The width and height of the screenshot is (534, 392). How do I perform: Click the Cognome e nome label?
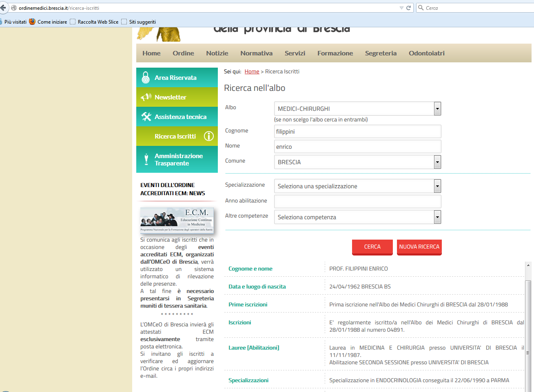coord(250,269)
